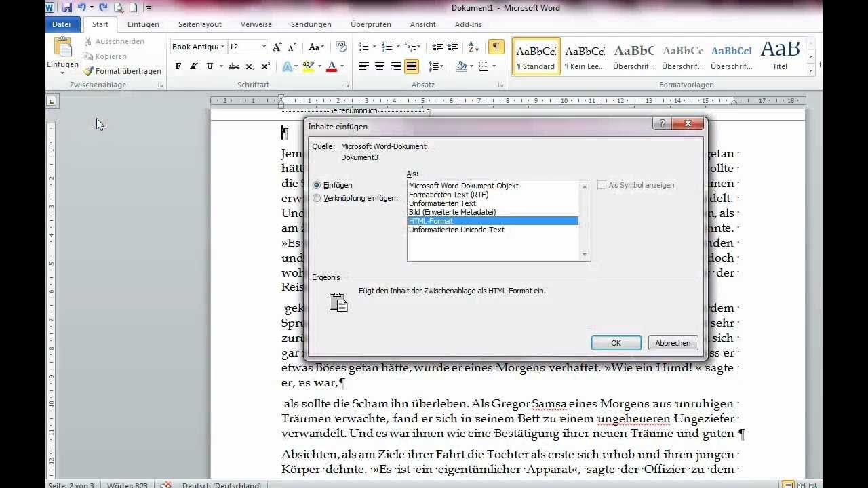868x488 pixels.
Task: Select the Einfügen radio button in dialog
Action: 317,185
